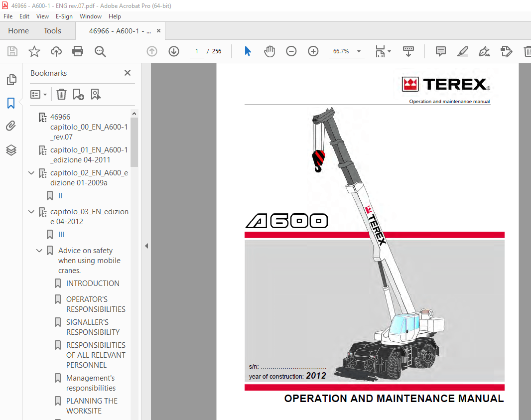Click inside the page number field
Screen dimensions: 531x420
pyautogui.click(x=196, y=51)
